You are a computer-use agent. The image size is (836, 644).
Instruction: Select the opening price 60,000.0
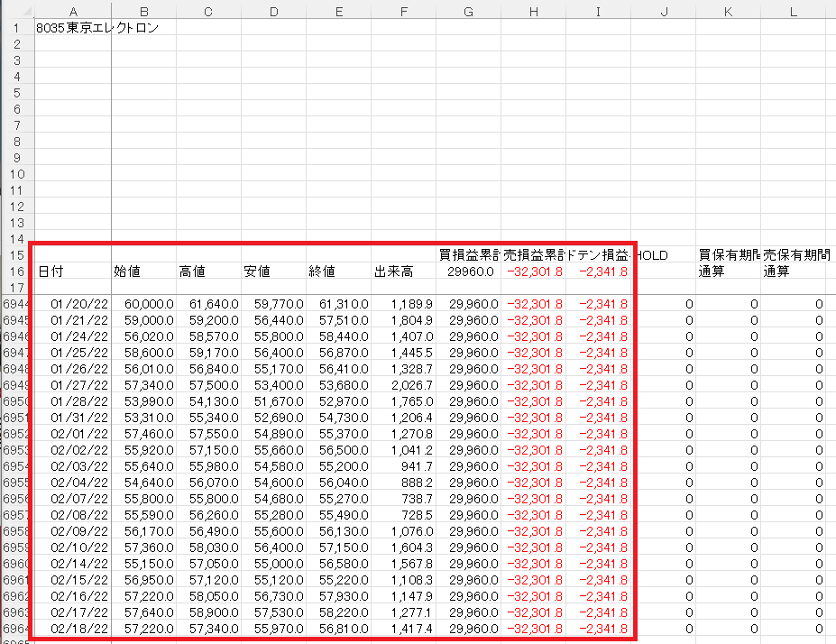[144, 304]
